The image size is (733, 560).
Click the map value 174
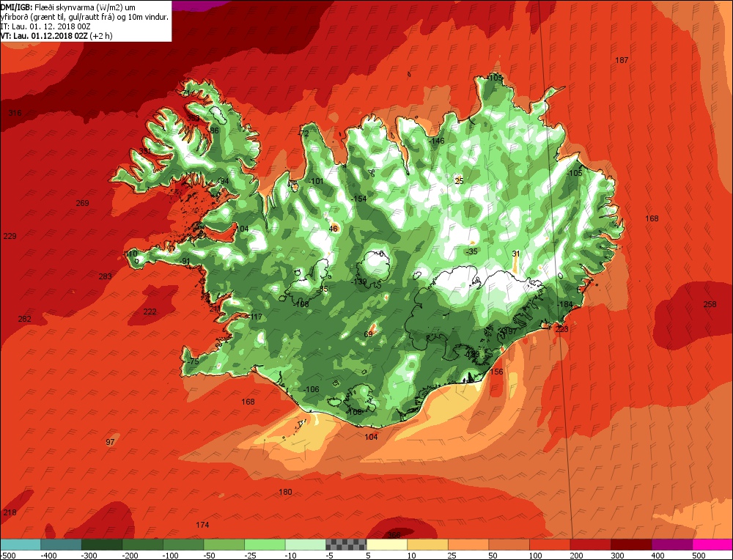[x=202, y=526]
